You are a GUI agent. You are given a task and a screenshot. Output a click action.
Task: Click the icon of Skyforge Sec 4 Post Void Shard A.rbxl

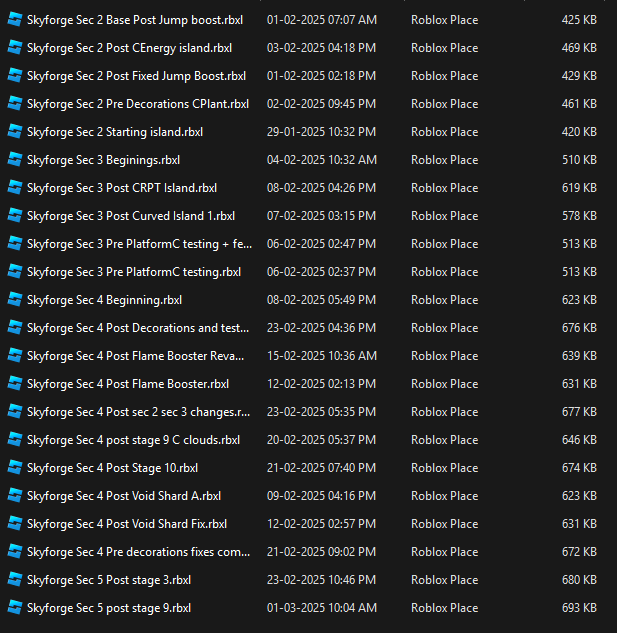point(15,496)
